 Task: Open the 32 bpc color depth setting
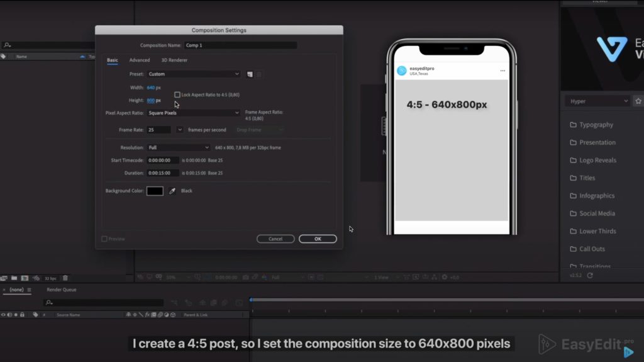point(50,278)
